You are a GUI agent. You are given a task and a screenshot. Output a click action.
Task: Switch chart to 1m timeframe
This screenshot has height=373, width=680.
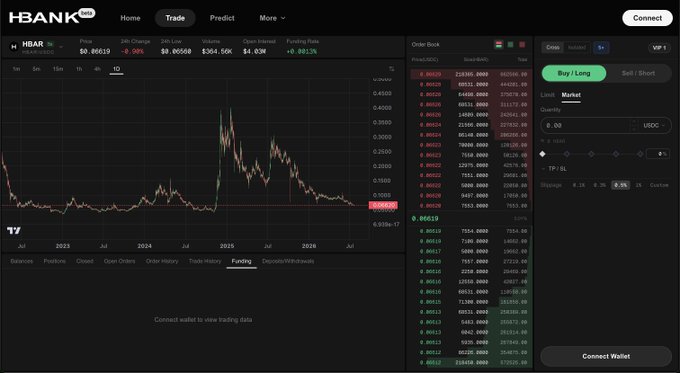click(16, 69)
